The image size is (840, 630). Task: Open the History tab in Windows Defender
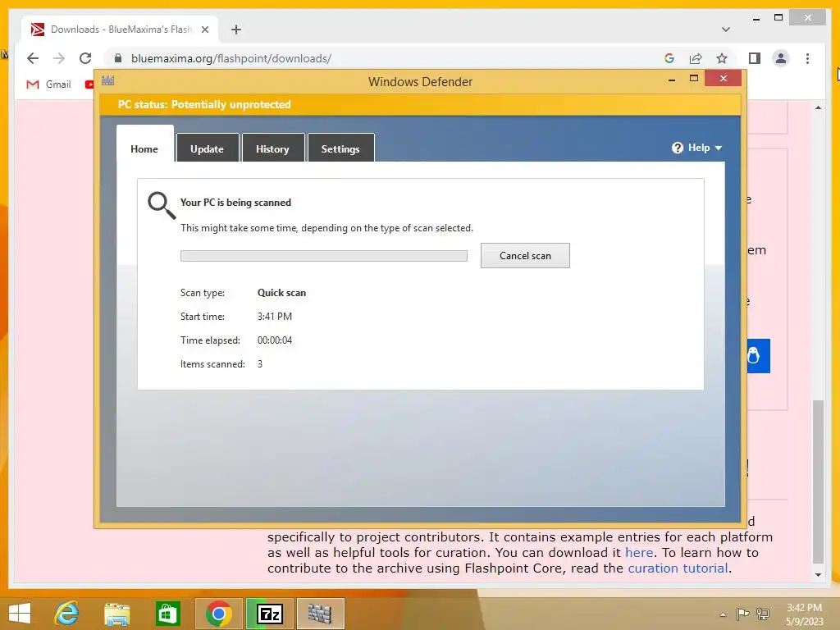272,148
